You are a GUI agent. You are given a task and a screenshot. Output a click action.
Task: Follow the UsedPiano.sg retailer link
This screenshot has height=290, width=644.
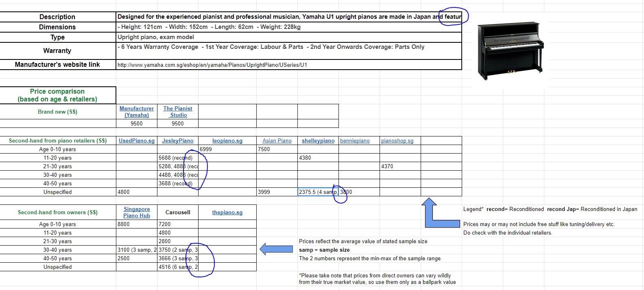[137, 141]
